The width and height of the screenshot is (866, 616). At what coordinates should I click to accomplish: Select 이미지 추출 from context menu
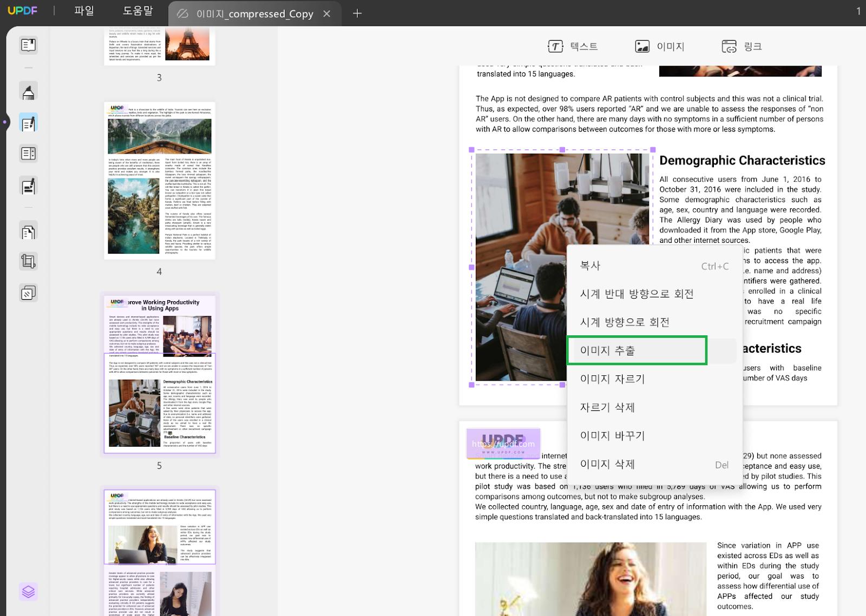[x=637, y=350]
